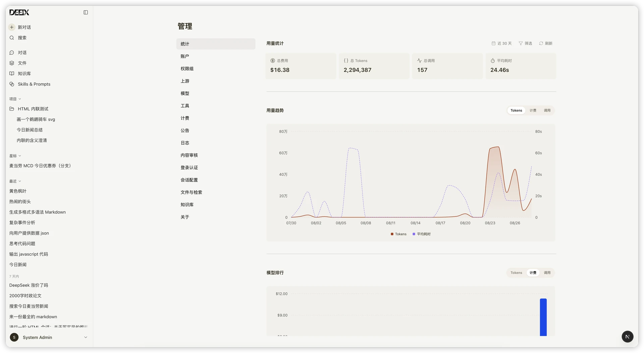This screenshot has width=644, height=353.
Task: Click the System Admin avatar
Action: coord(14,337)
